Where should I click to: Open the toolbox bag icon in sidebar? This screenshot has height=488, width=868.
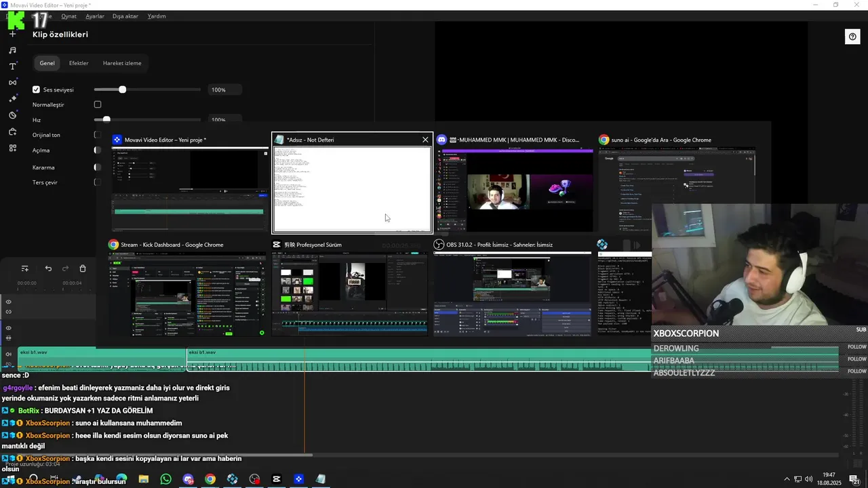[x=12, y=131]
